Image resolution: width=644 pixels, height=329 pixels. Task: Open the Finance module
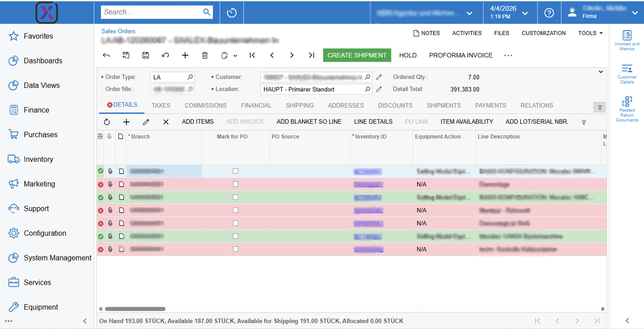37,110
